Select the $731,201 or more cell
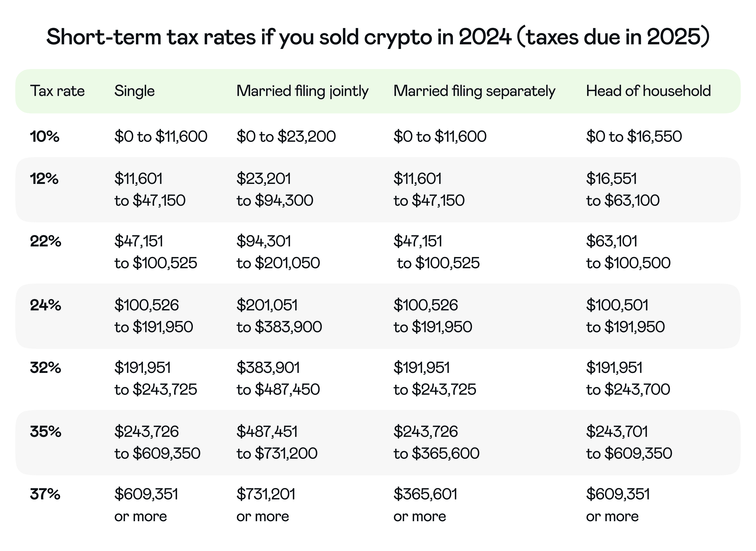The image size is (756, 551). pos(266,505)
